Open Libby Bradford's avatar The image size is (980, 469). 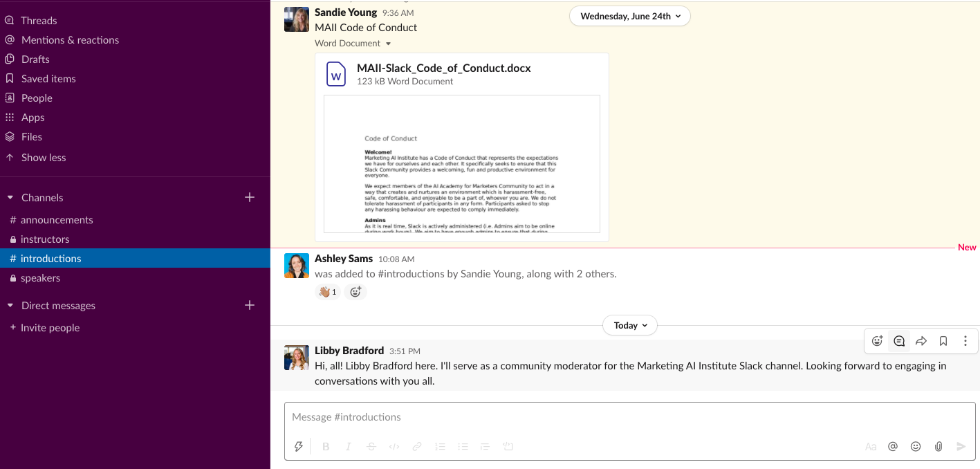(x=297, y=358)
